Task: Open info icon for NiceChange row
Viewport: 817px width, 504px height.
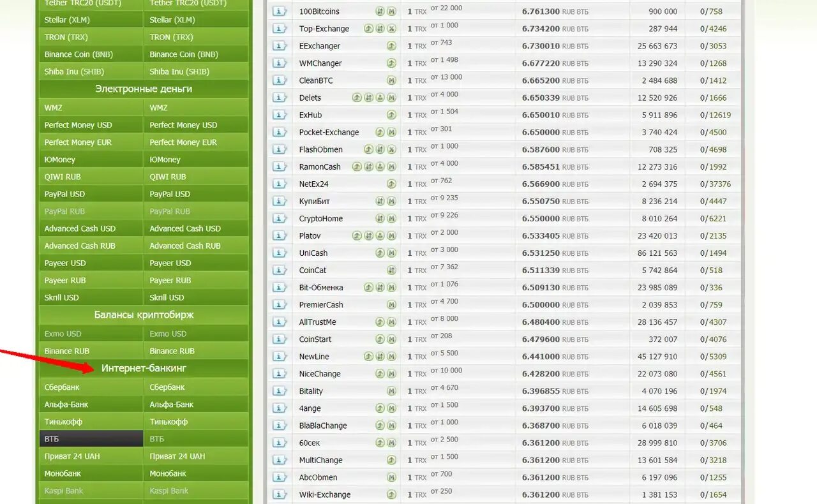Action: (280, 374)
